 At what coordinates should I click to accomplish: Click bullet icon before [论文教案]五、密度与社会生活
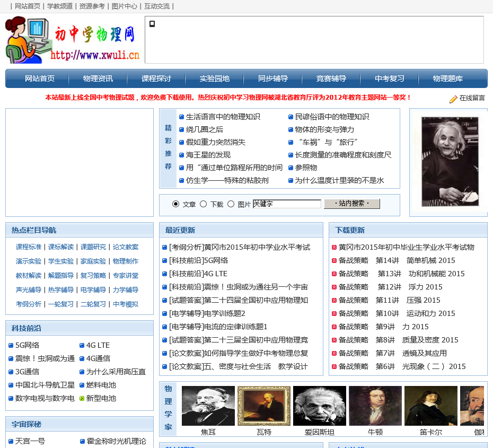[x=164, y=366]
